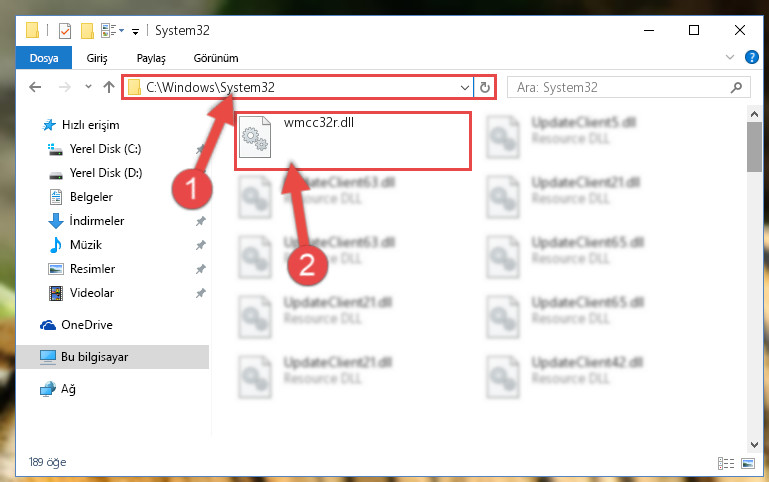Switch to the Görünüm tab
The width and height of the screenshot is (769, 482).
point(216,58)
